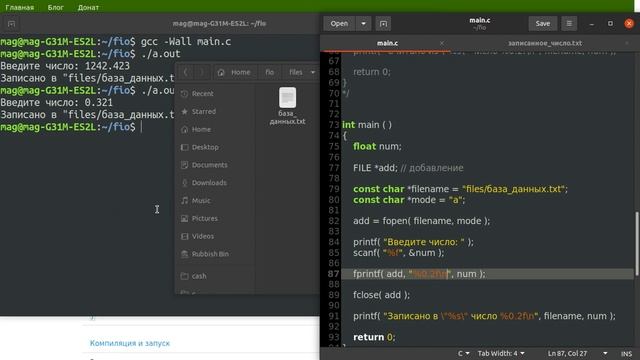Open Tab Width: 4 dropdown

coord(501,353)
